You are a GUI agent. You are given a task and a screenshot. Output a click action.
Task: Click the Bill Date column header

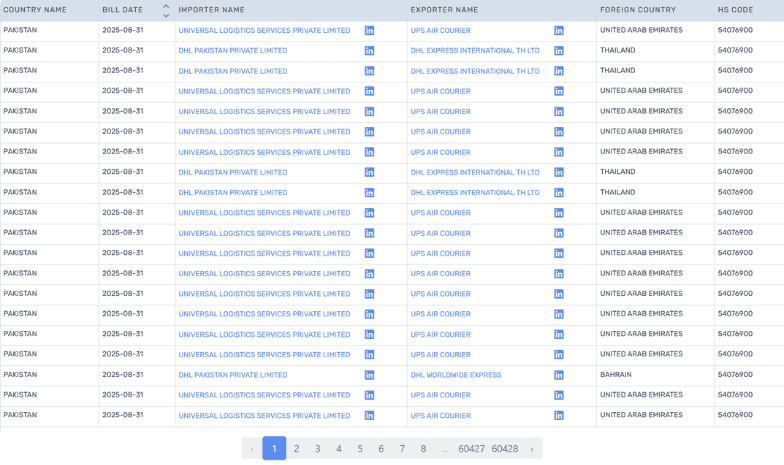pos(123,10)
